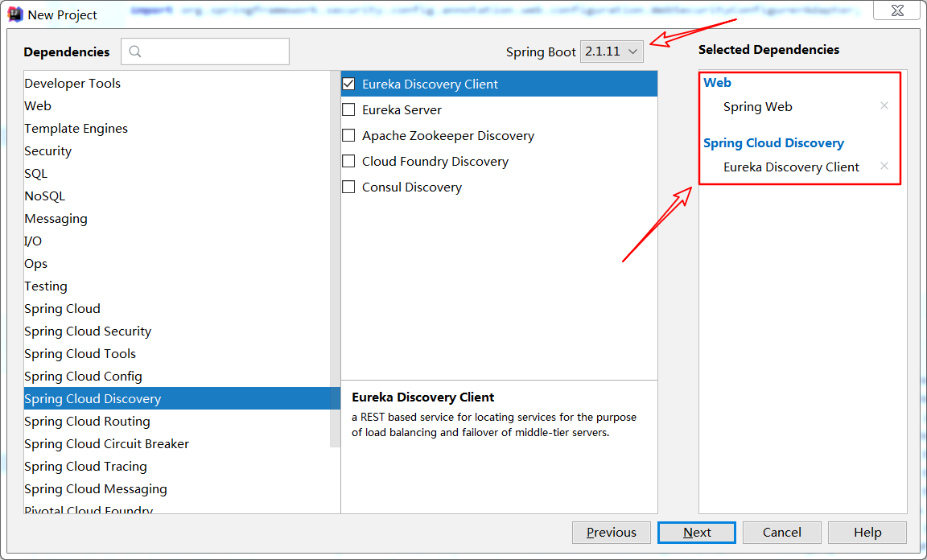Click the dependencies search field

[205, 51]
